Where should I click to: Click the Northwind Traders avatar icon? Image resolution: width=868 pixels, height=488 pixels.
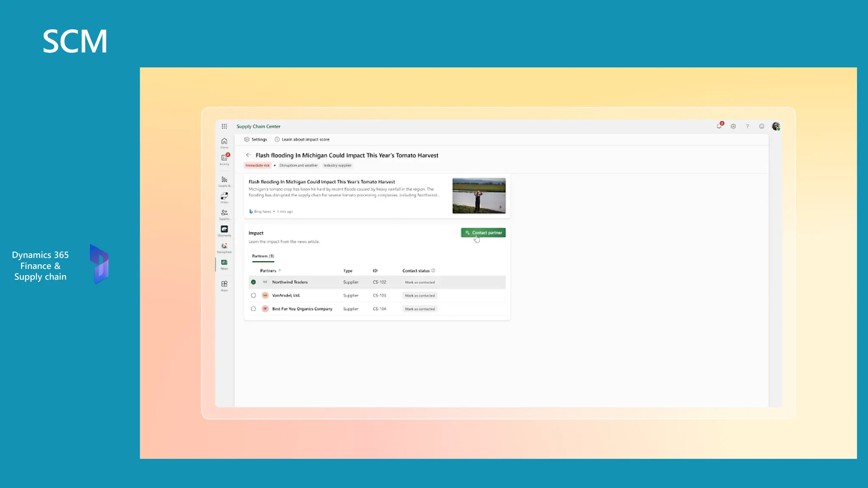(x=265, y=282)
